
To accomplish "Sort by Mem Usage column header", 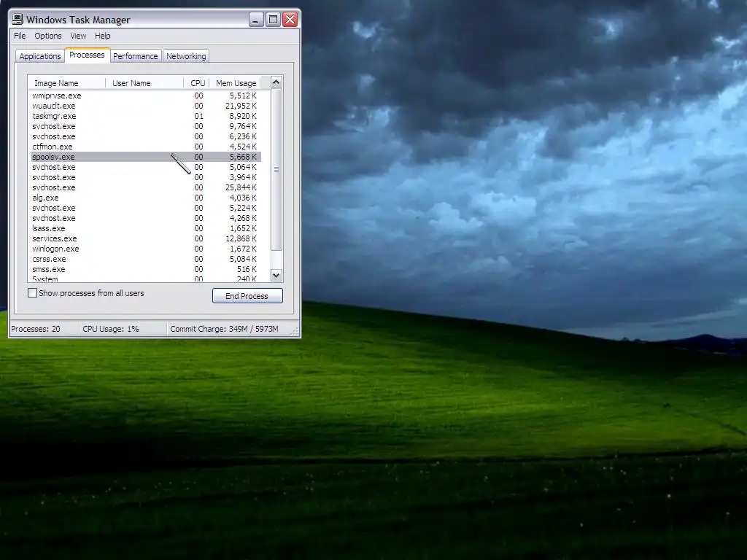I will pos(236,83).
